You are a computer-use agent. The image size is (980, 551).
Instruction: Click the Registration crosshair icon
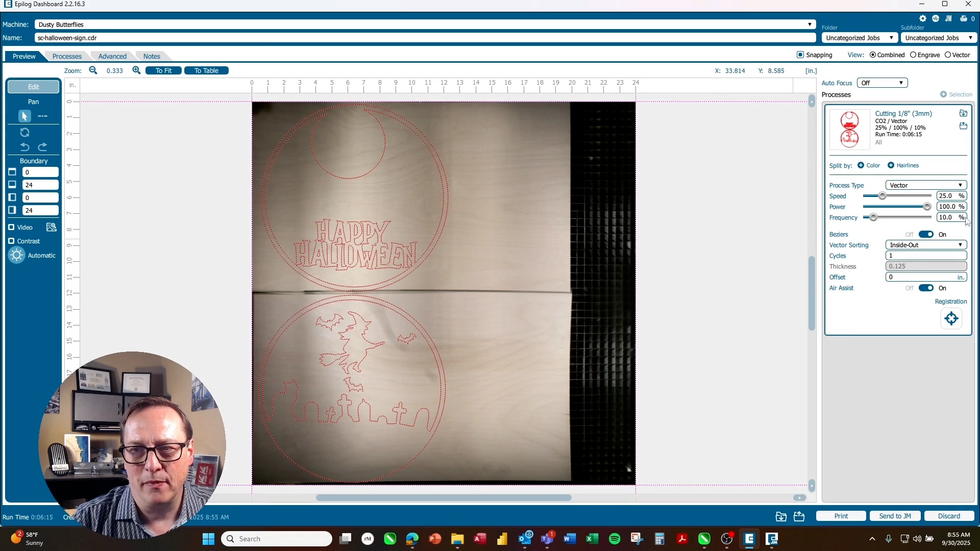point(951,319)
